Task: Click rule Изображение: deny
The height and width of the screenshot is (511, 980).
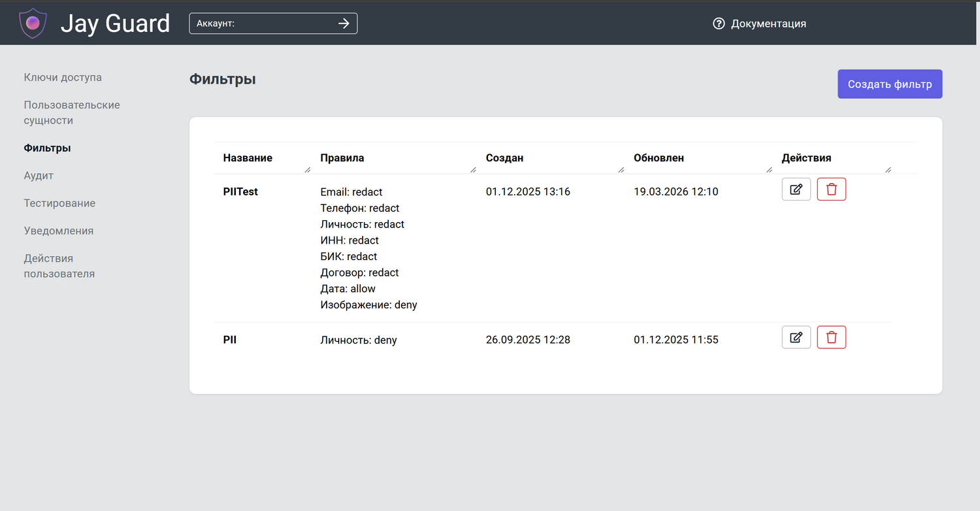Action: [368, 305]
